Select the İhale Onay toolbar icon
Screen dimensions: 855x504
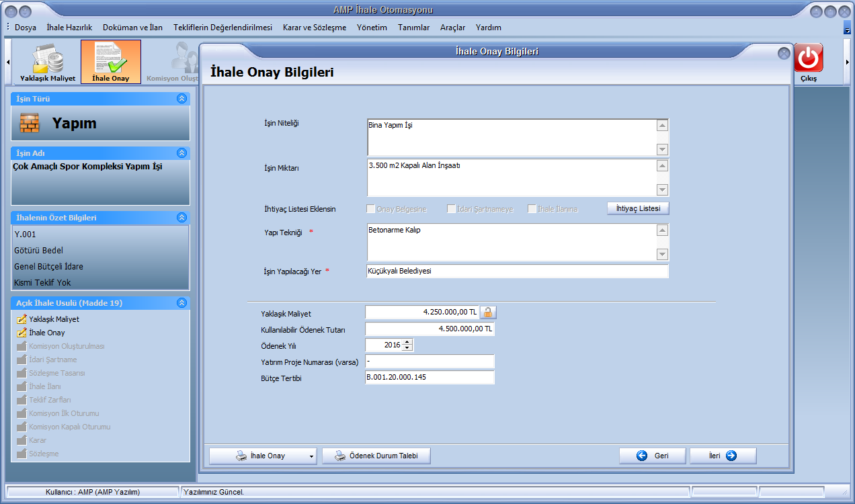[x=111, y=62]
